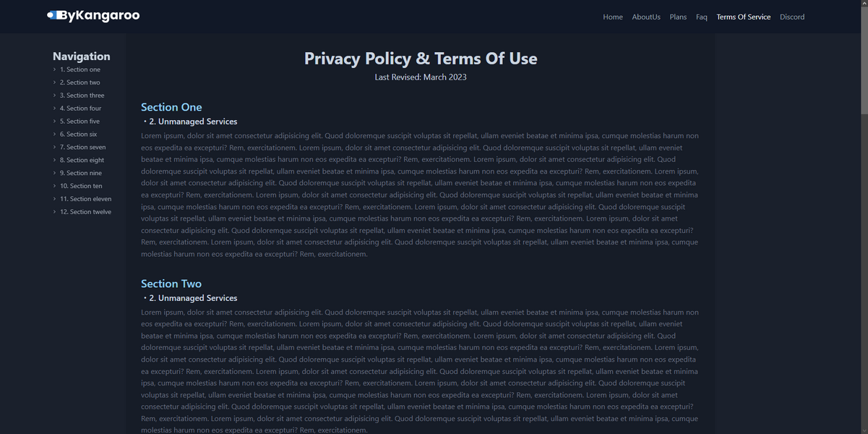Open 8. Section eight link
Viewport: 868px width, 434px height.
point(82,160)
